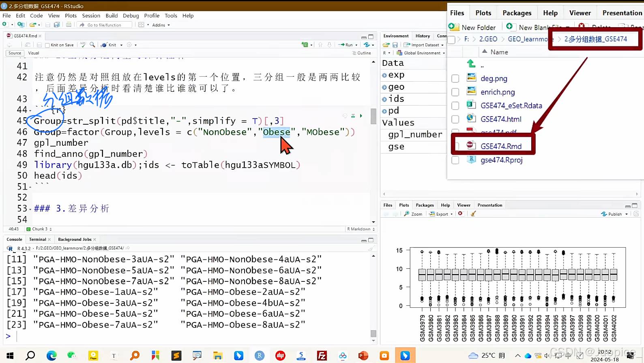644x363 pixels.
Task: Switch to the Terminal tab
Action: 37,240
